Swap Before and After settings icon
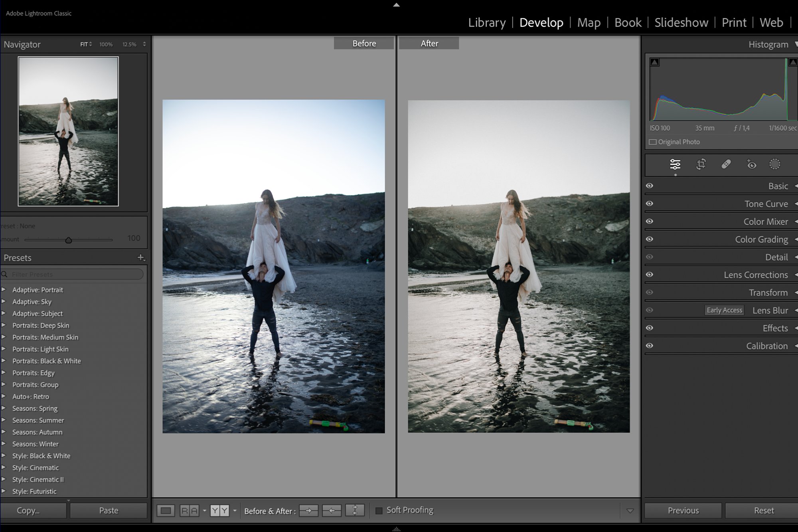The width and height of the screenshot is (798, 532). coord(355,510)
